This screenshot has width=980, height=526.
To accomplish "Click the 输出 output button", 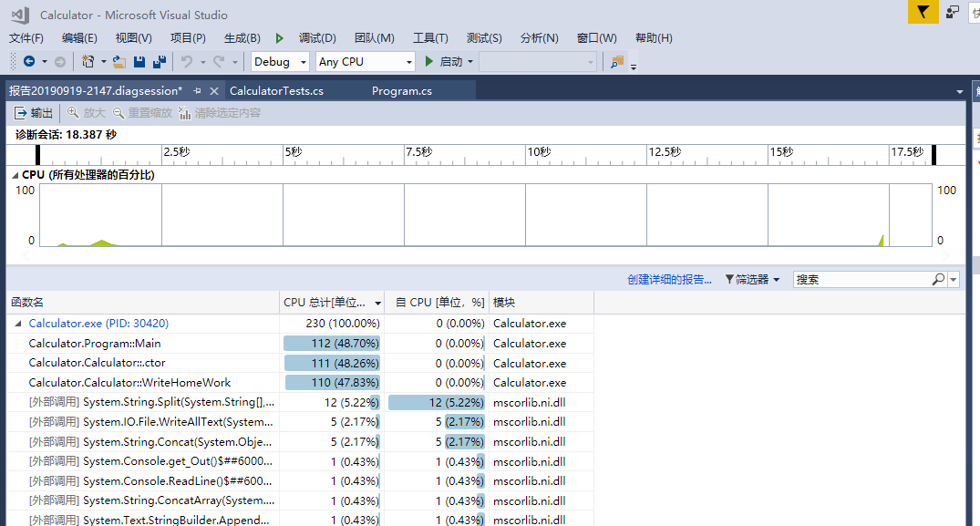I will point(33,112).
